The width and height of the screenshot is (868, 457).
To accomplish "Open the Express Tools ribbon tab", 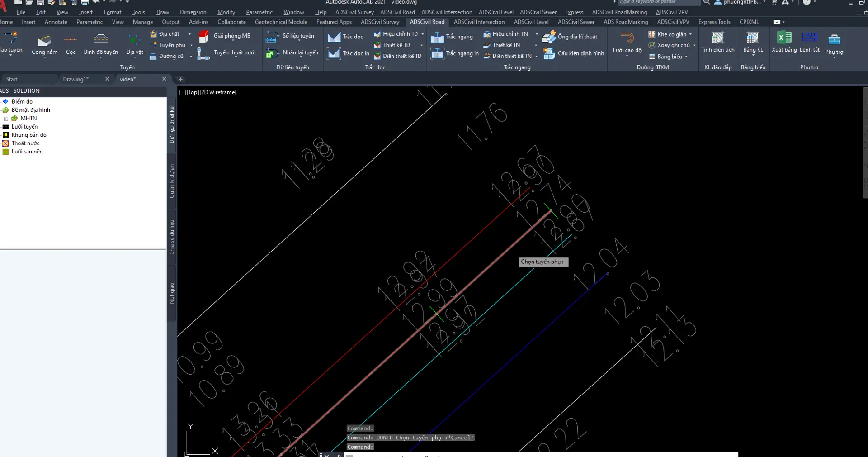I will click(x=714, y=22).
